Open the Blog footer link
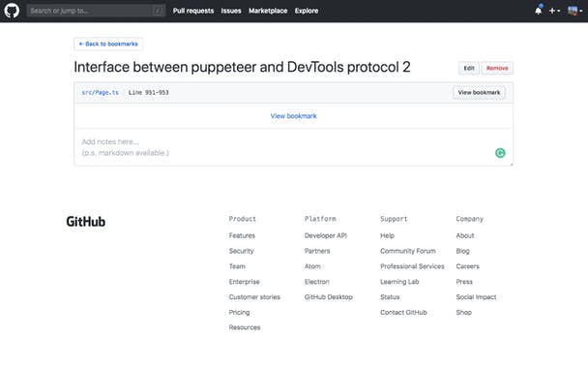This screenshot has width=588, height=368. [x=462, y=251]
